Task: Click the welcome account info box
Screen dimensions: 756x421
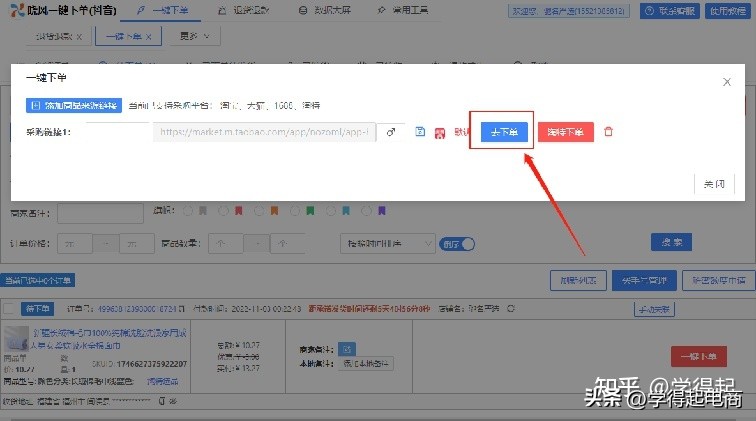Action: [x=568, y=11]
